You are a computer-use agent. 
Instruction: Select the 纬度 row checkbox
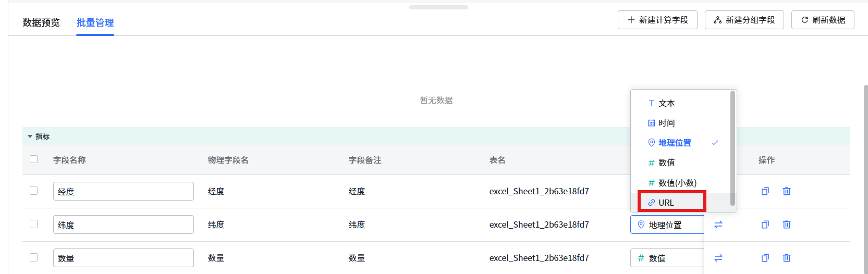pyautogui.click(x=34, y=224)
